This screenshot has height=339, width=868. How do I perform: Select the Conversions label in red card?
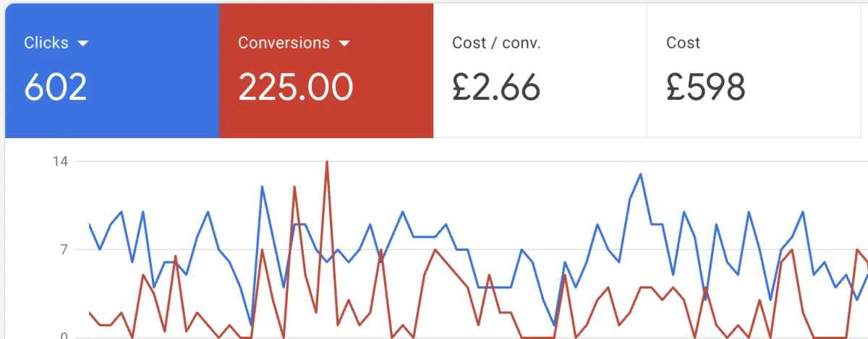click(x=284, y=43)
